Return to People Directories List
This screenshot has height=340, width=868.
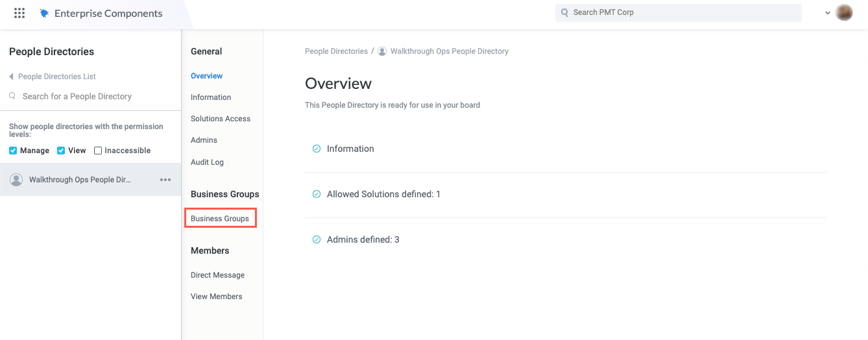point(57,77)
